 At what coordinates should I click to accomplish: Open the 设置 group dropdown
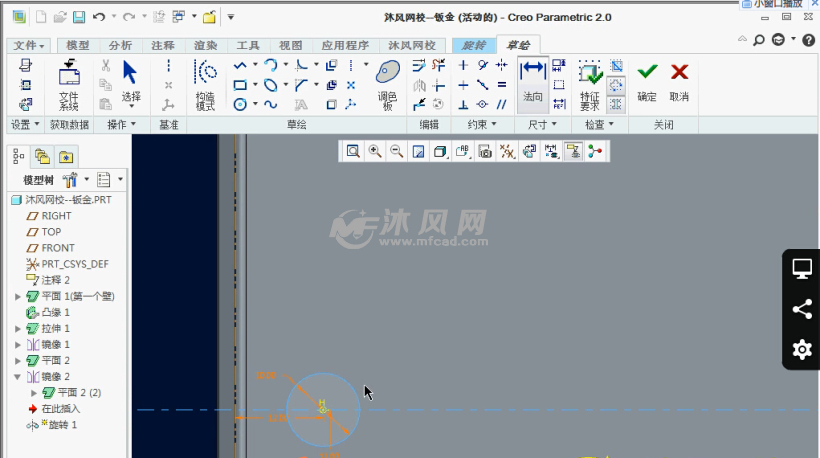pos(25,124)
